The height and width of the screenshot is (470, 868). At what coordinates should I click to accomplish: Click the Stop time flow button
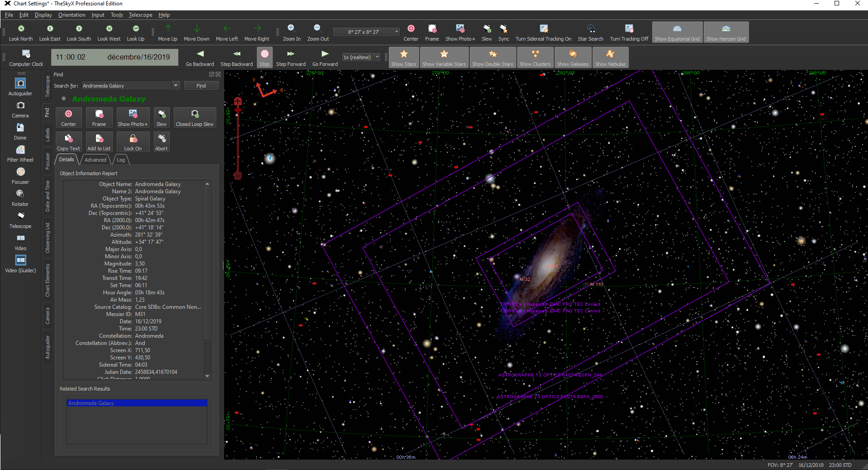tap(264, 57)
